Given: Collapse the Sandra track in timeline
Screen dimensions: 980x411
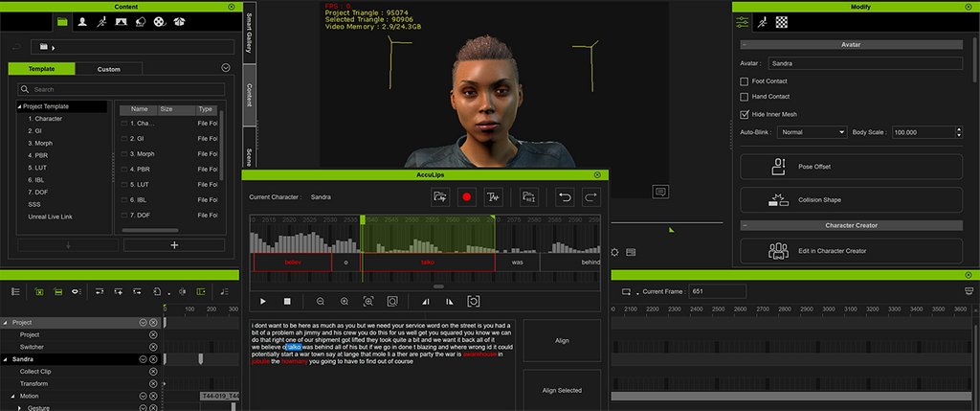Looking at the screenshot, I should point(6,359).
